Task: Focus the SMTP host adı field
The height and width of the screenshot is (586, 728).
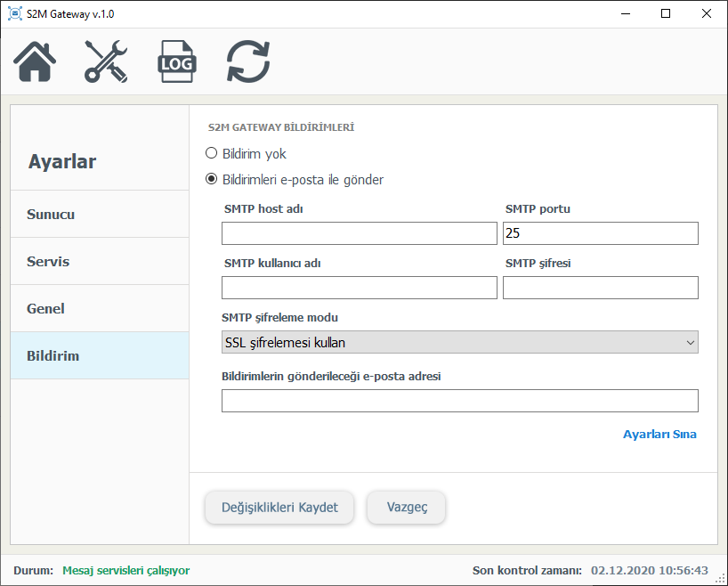Action: pos(359,233)
